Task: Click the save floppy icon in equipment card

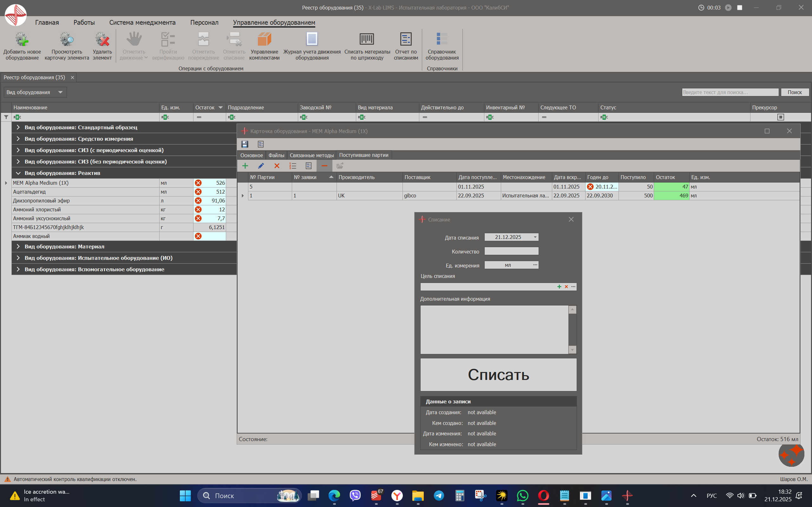Action: coord(245,144)
